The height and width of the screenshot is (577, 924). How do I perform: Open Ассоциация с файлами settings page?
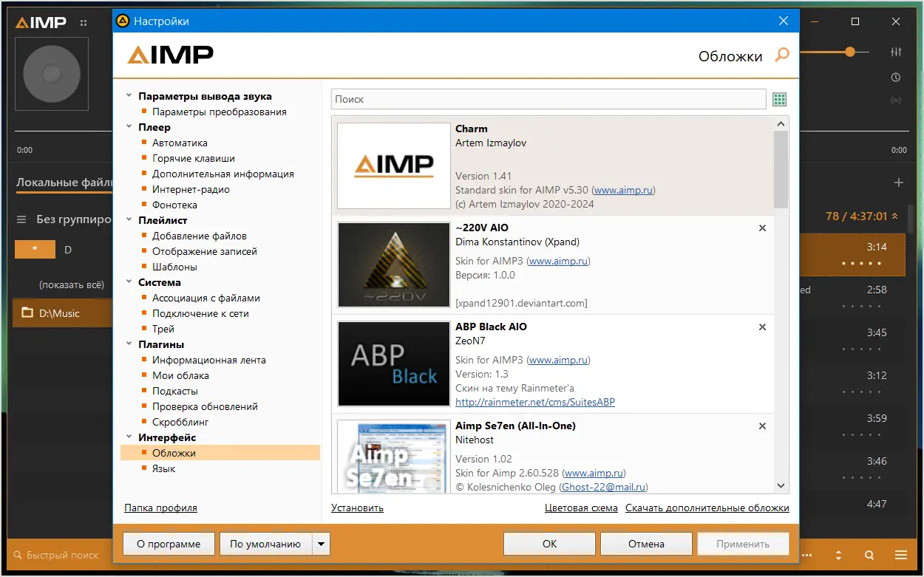tap(206, 298)
